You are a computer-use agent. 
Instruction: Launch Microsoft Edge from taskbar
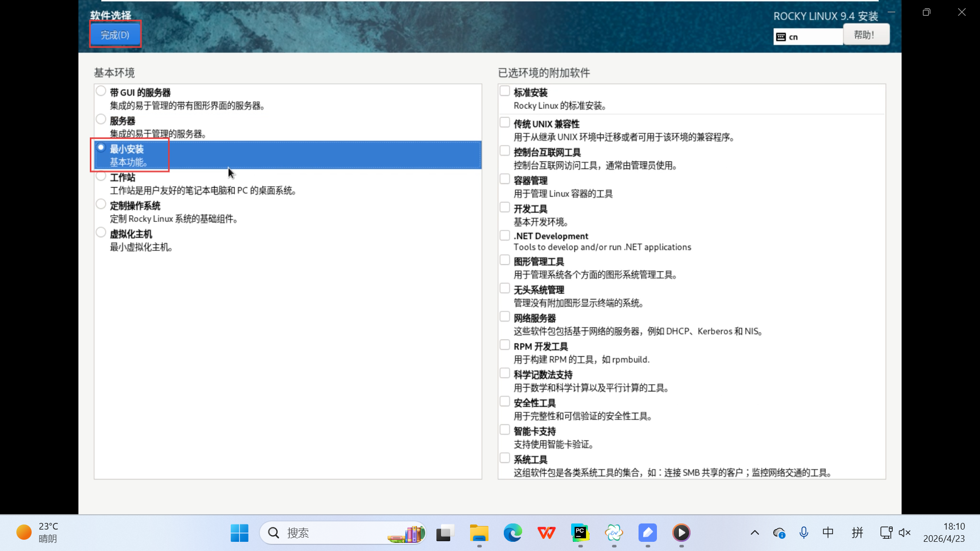pos(512,533)
